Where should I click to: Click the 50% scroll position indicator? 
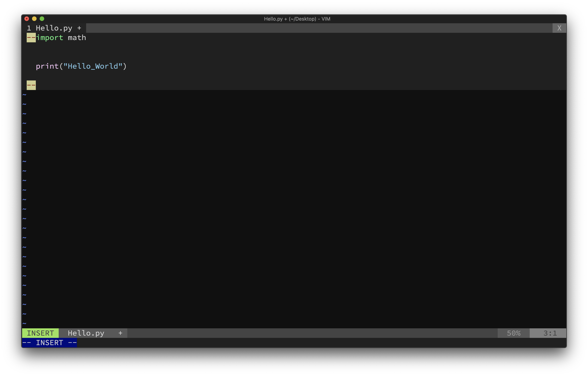513,333
